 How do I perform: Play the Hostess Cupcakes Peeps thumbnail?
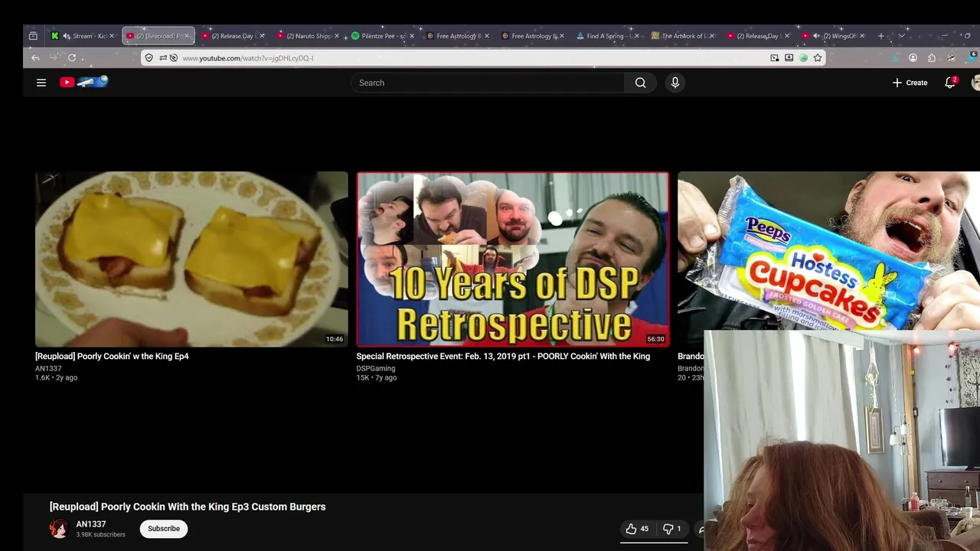click(828, 251)
